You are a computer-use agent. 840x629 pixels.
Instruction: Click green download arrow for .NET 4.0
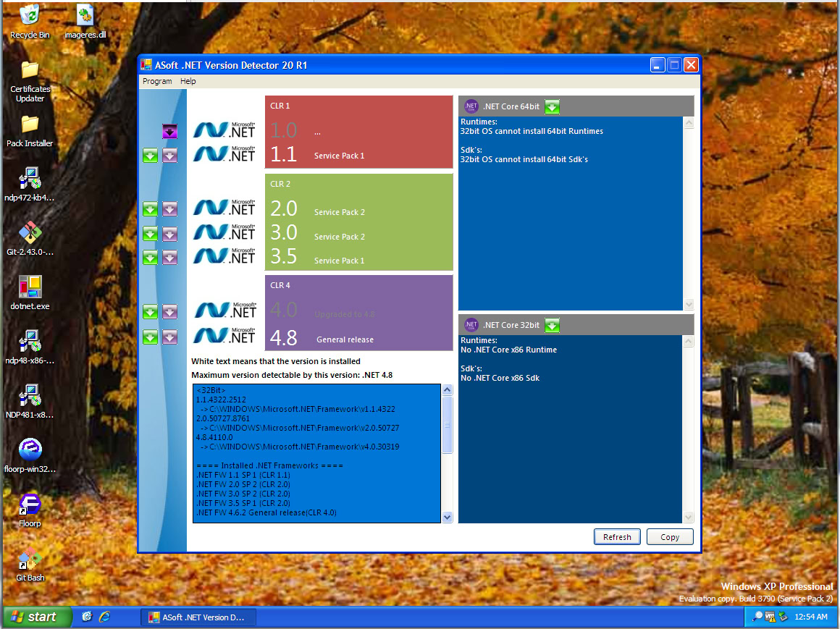[151, 311]
